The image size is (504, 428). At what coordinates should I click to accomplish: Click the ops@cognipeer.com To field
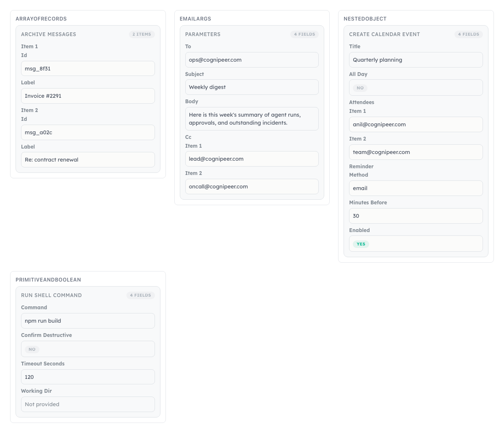(252, 60)
